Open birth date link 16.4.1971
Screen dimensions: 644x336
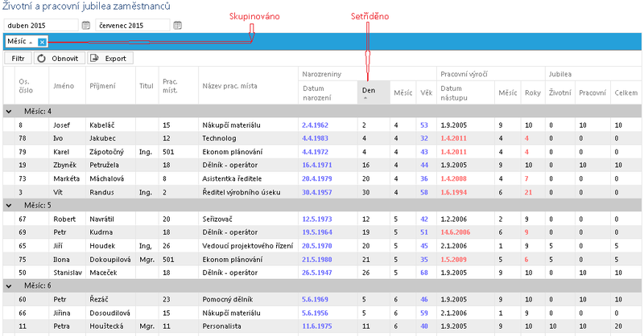316,165
